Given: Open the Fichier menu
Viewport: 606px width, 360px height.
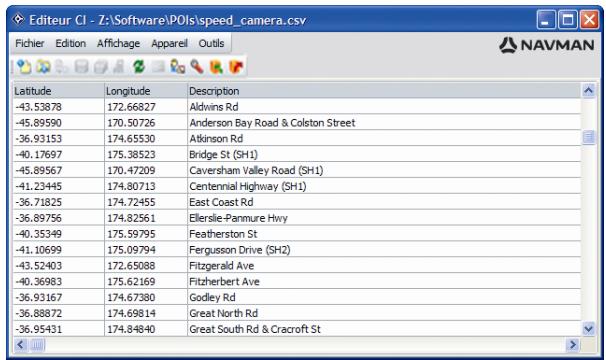Looking at the screenshot, I should (x=30, y=43).
